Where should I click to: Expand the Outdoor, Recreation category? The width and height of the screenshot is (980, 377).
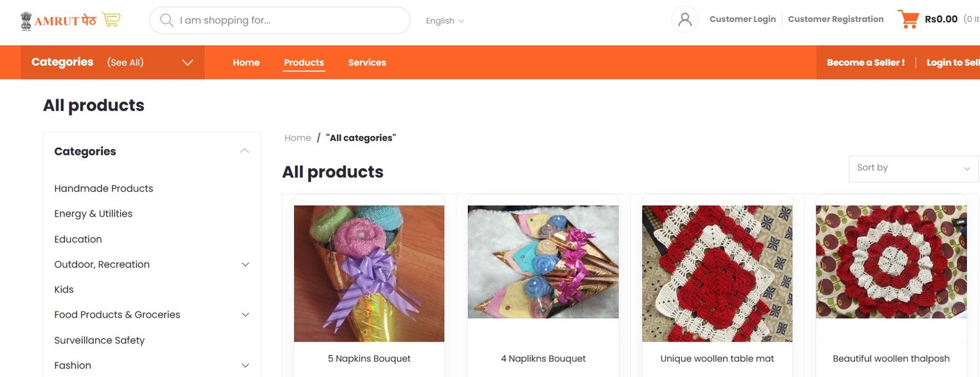point(245,264)
